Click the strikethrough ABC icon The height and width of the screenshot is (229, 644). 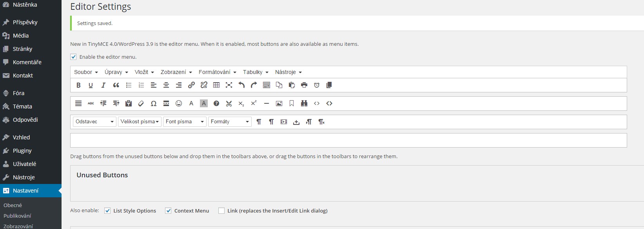click(91, 103)
